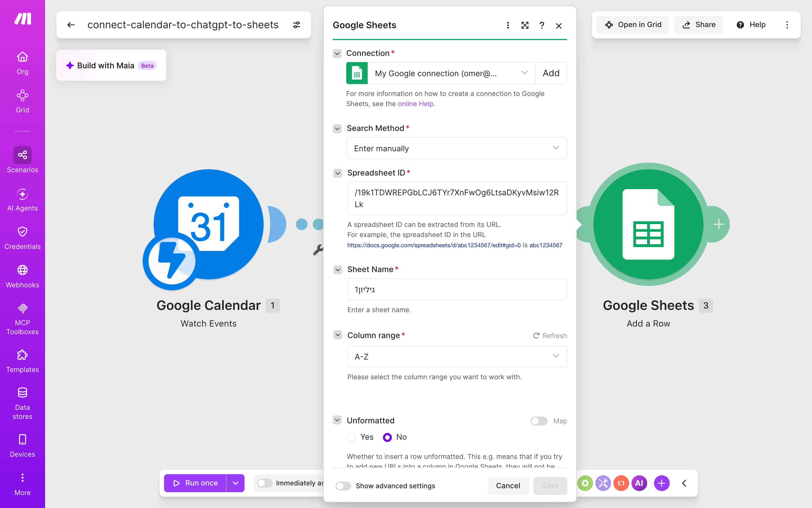The width and height of the screenshot is (812, 508).
Task: Open the Connection dropdown
Action: [451, 73]
